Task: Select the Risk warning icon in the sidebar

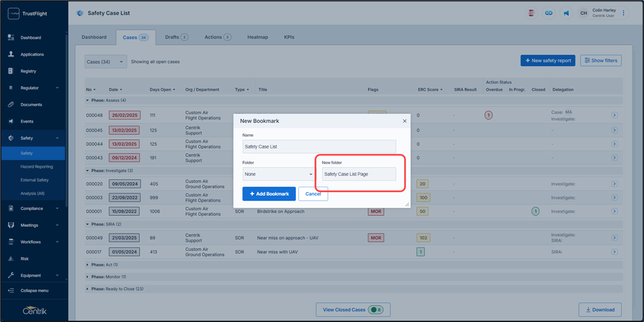Action: [11, 259]
